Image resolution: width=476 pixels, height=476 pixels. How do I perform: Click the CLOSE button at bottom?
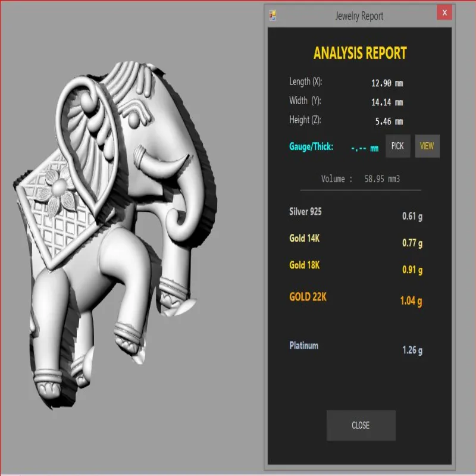[x=361, y=425]
